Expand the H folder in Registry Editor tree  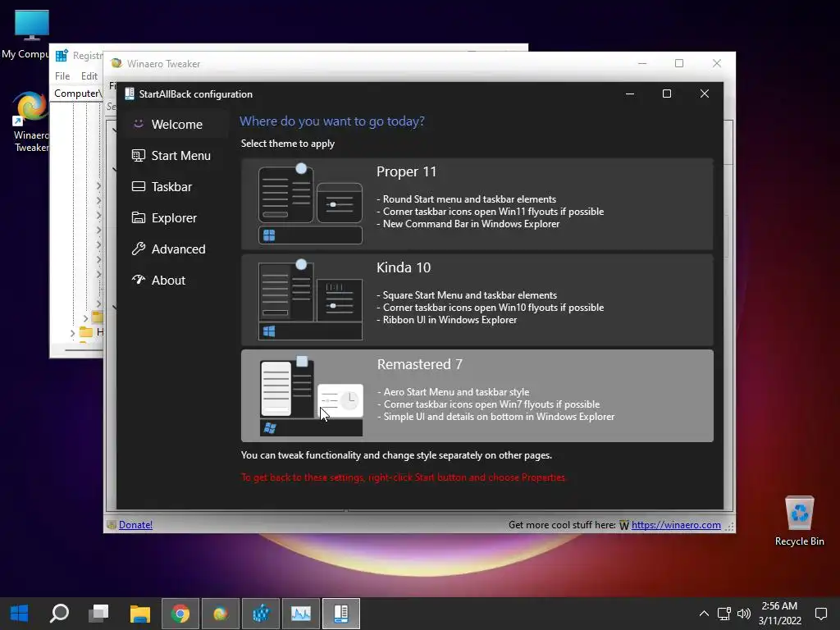point(72,333)
